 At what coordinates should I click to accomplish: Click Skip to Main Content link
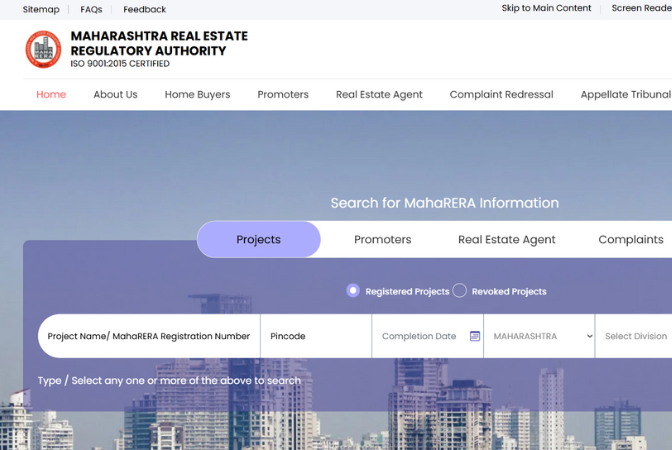pyautogui.click(x=546, y=8)
